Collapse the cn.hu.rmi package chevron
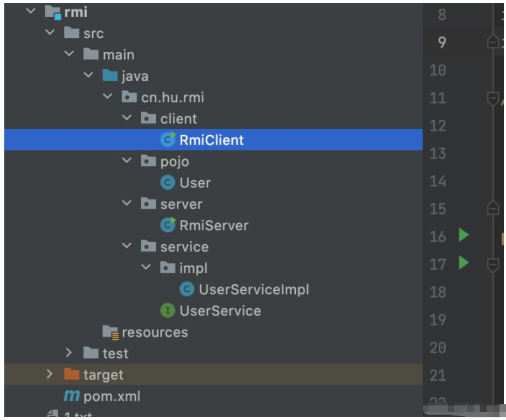 (107, 97)
